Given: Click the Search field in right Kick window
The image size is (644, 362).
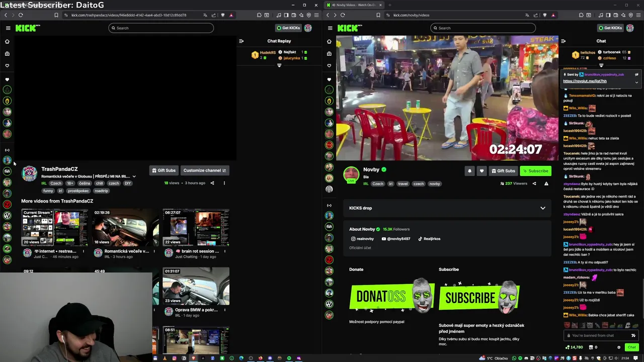Looking at the screenshot, I should click(x=483, y=28).
